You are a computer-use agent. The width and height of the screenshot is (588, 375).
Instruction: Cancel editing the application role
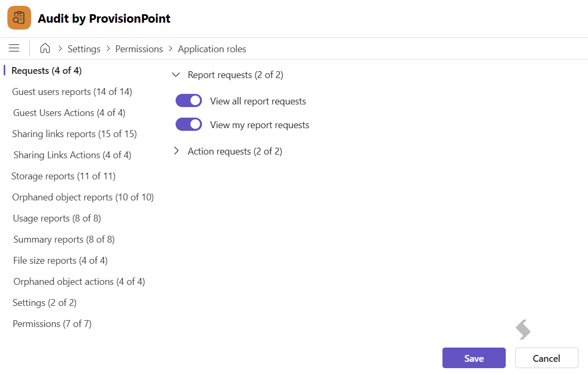(546, 358)
